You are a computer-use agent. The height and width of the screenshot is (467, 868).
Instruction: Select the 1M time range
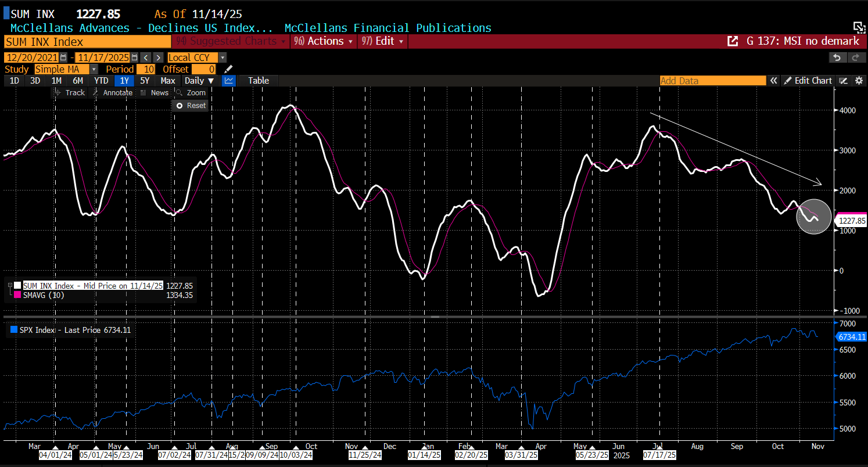[56, 81]
